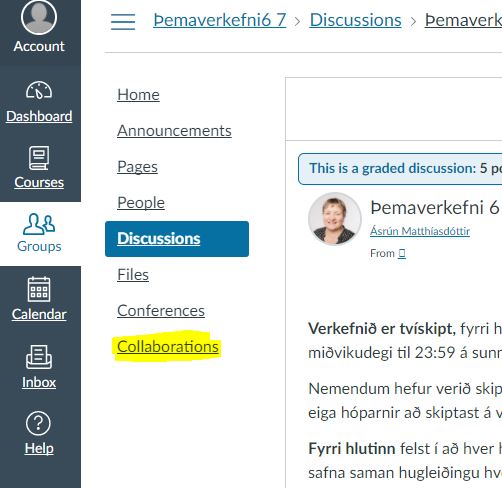Click the author profile photo
This screenshot has width=502, height=488.
tap(335, 218)
